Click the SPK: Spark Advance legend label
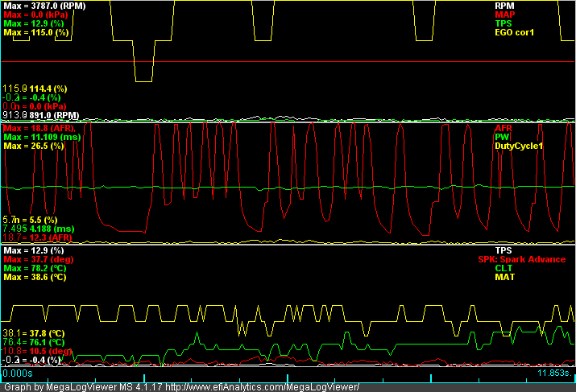576x392 pixels. pos(521,260)
